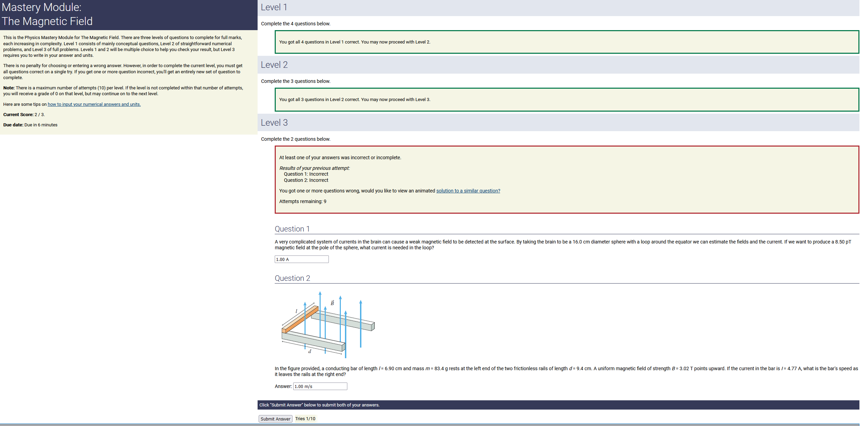Click the Question 2 heading
Image resolution: width=868 pixels, height=426 pixels.
point(292,278)
